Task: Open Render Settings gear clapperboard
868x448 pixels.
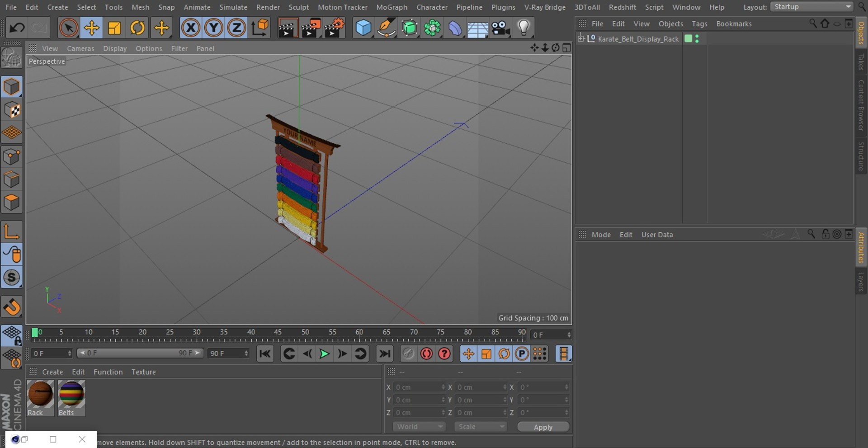Action: point(335,28)
